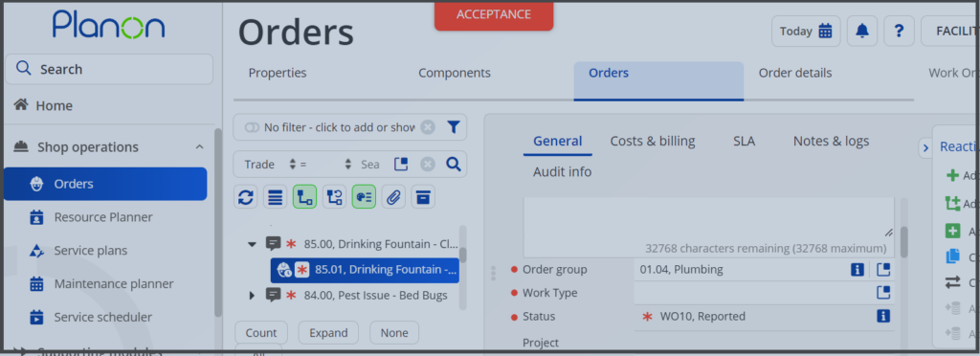Toggle the color legend view button
The height and width of the screenshot is (356, 980).
pyautogui.click(x=364, y=197)
